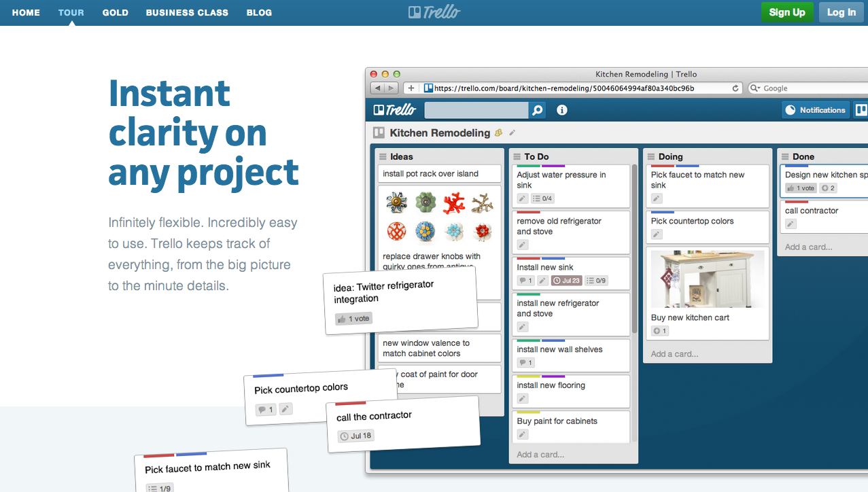This screenshot has height=492, width=868.
Task: Open the install pot rack over island card
Action: coord(439,174)
